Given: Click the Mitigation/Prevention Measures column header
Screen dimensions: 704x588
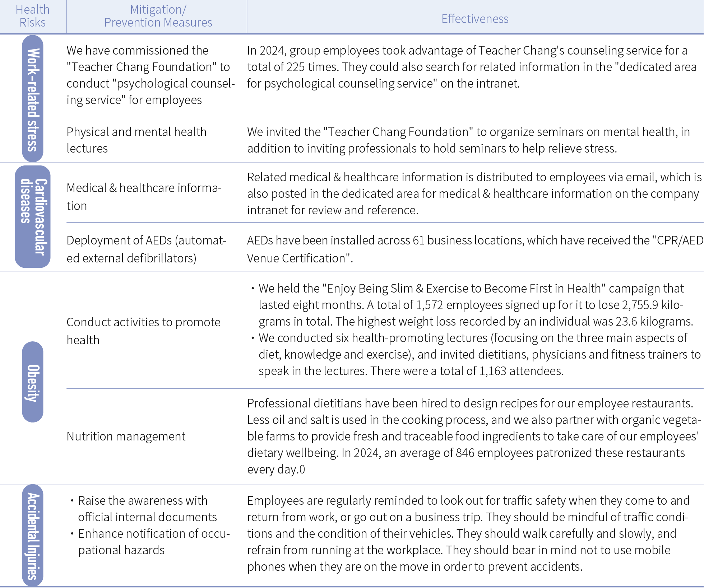Looking at the screenshot, I should click(158, 16).
